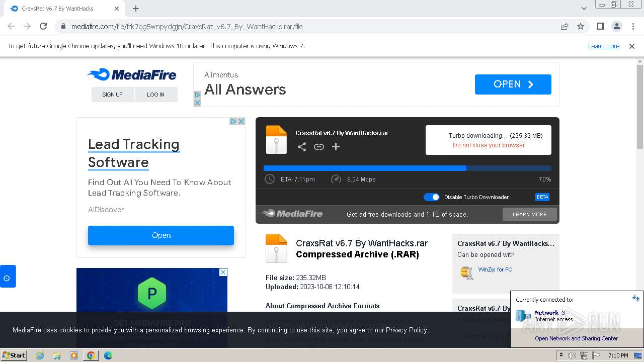Click the network tray icon
644x362 pixels.
point(584,355)
